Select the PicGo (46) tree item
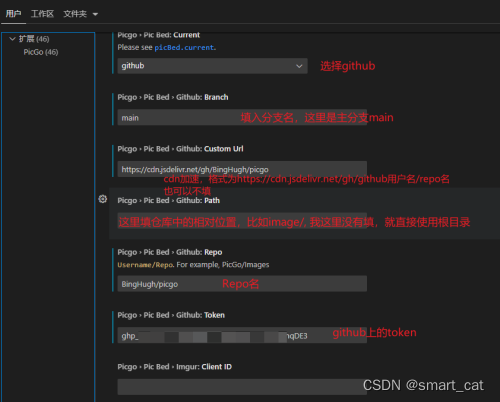 point(41,52)
